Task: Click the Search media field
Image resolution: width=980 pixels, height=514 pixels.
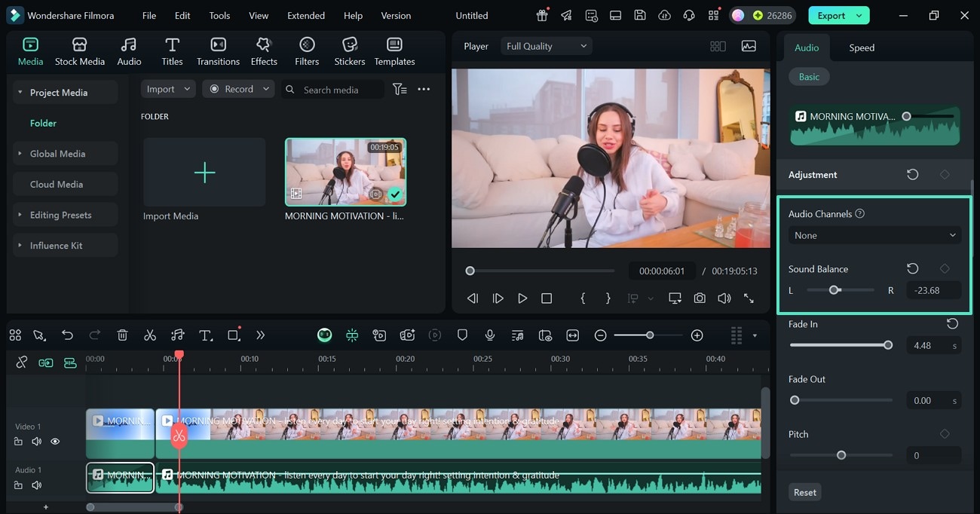Action: 332,90
